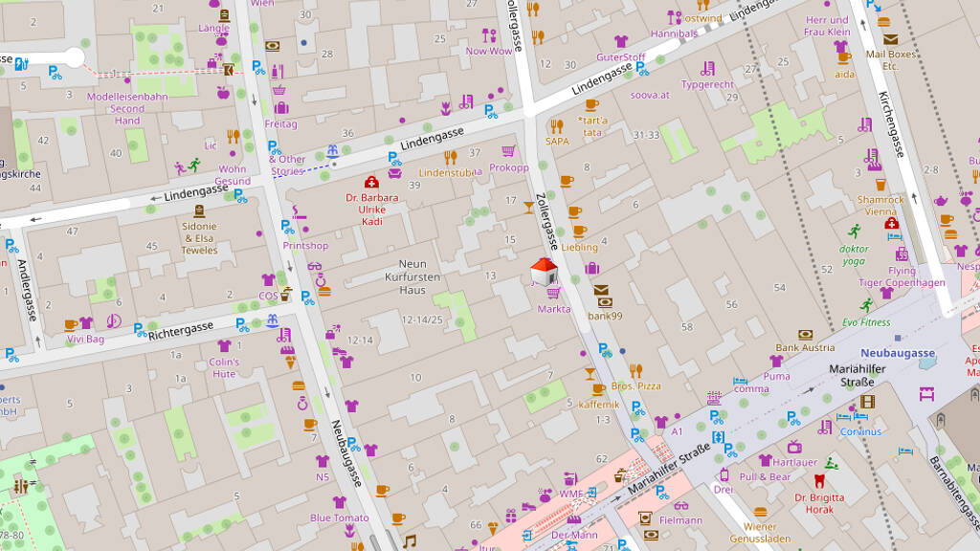Open the Dr. Brigitta Horak dentist icon
Viewport: 980px width, 551px height.
(819, 481)
